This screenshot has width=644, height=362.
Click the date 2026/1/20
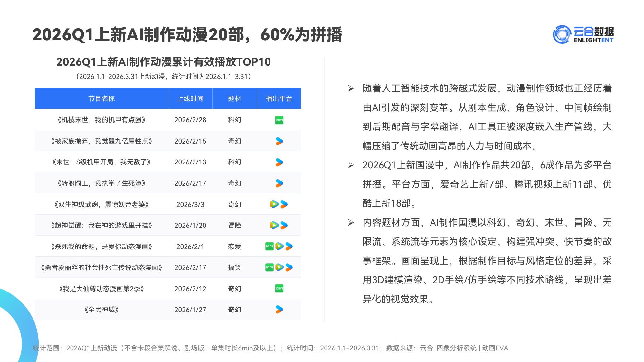click(190, 226)
